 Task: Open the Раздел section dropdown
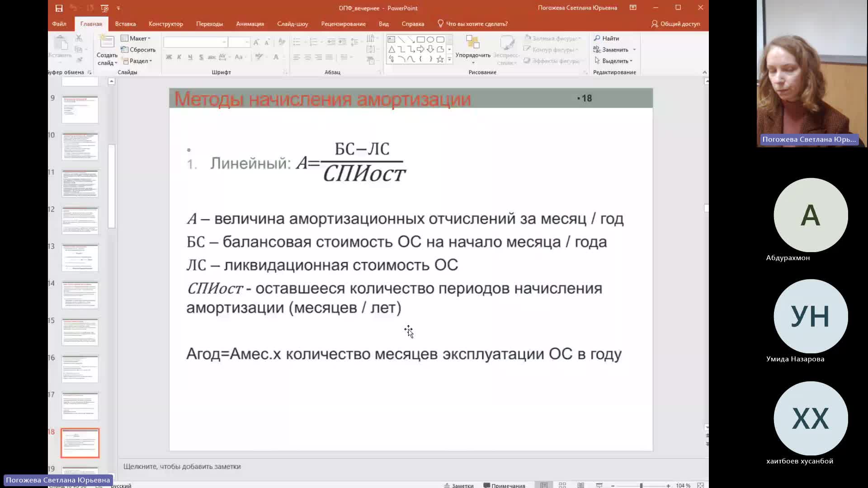[x=137, y=61]
